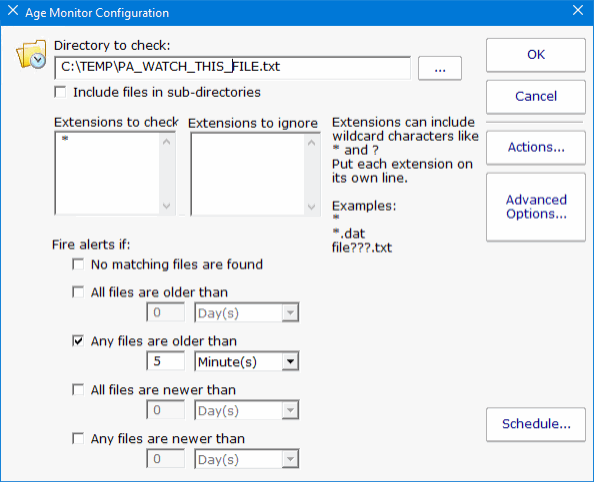This screenshot has width=594, height=482.
Task: Click the folder-clock Age Monitor icon
Action: pos(31,55)
